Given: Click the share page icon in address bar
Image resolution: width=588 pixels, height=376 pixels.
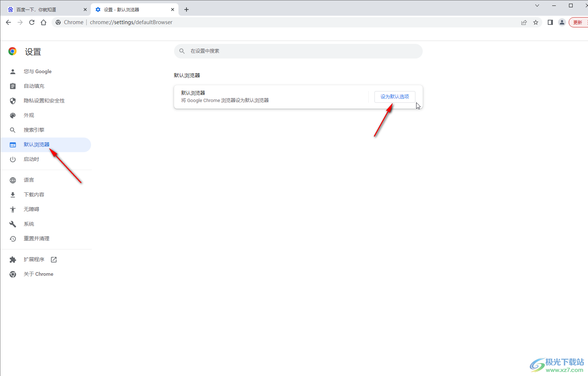Looking at the screenshot, I should coord(524,22).
